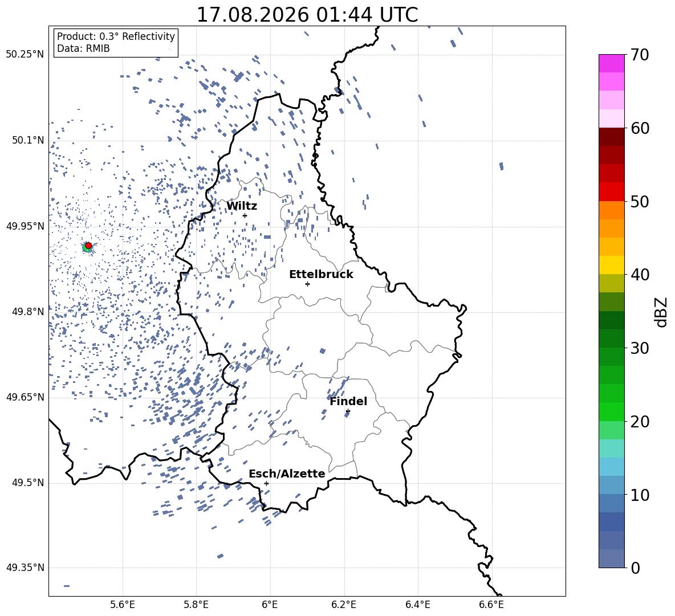Click the Esch/Alzette station cross marker
675x616 pixels.
click(x=266, y=483)
